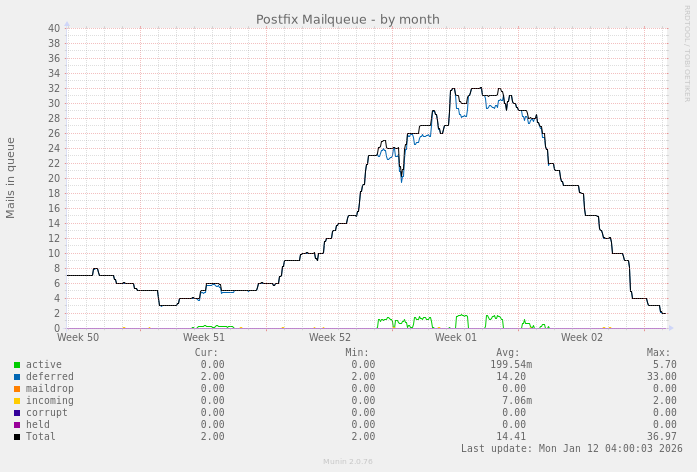The width and height of the screenshot is (697, 472).
Task: Click the green active legend swatch
Action: tap(17, 365)
